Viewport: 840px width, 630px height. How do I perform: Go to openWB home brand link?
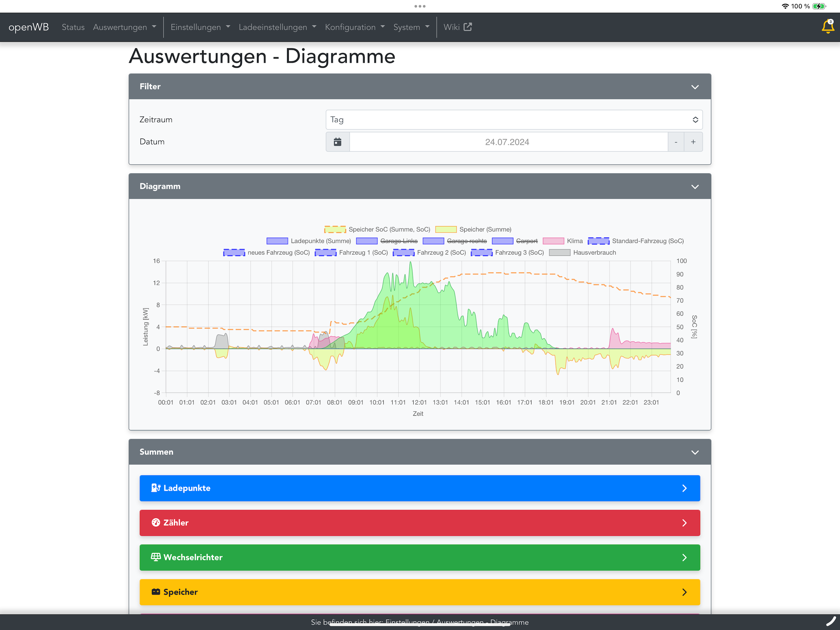click(28, 27)
